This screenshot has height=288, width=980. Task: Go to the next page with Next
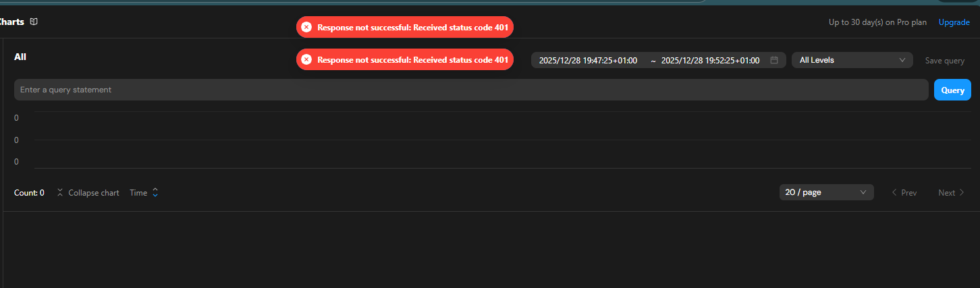(x=951, y=193)
